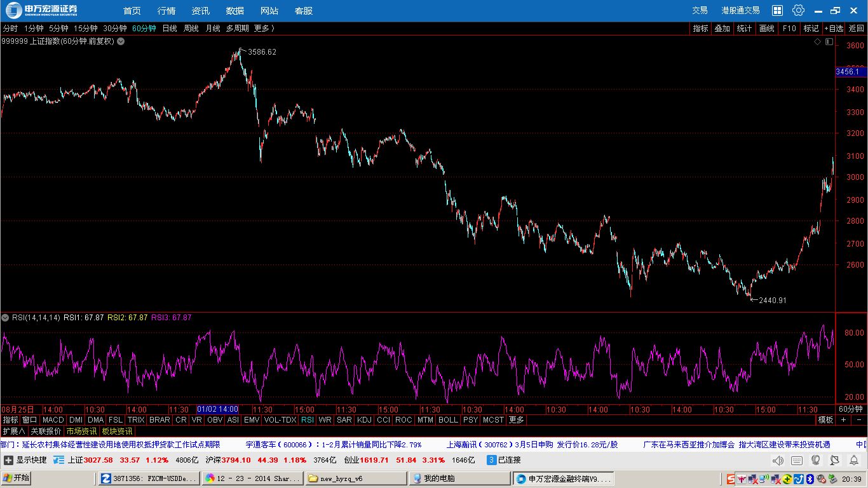Click the 港股通交易 button
868x488 pixels.
(740, 11)
